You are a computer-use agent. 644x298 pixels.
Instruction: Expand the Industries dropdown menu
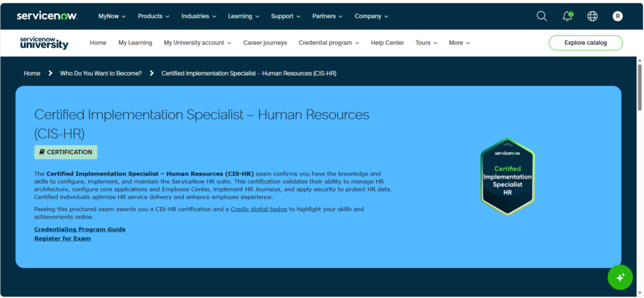[x=199, y=16]
